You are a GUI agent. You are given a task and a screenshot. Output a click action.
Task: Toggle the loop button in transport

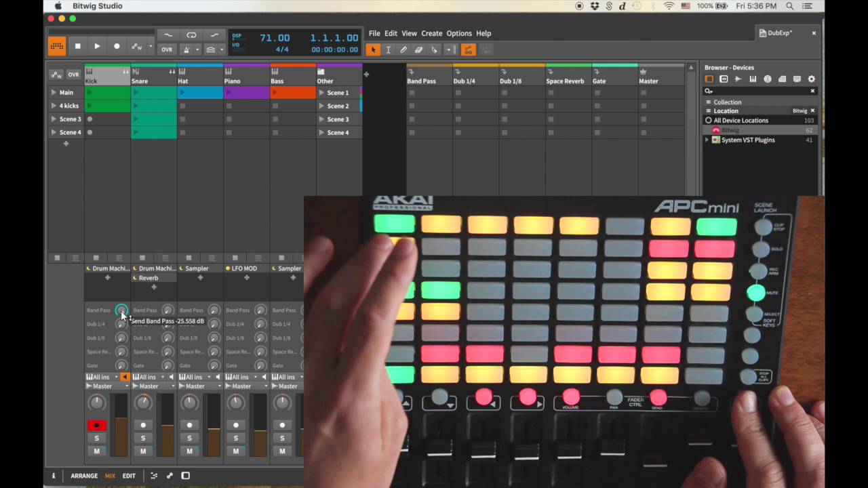(x=191, y=35)
